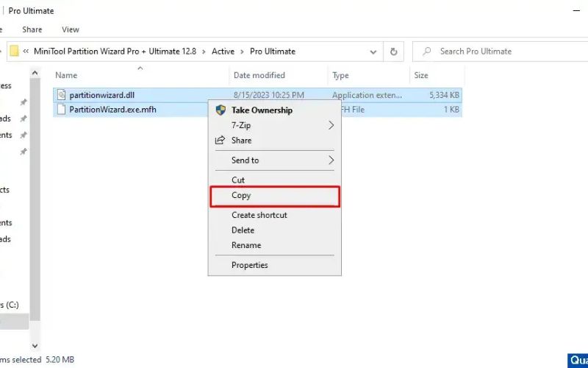This screenshot has width=588, height=368.
Task: Expand breadcrumb chevron before Active
Action: pyautogui.click(x=204, y=52)
